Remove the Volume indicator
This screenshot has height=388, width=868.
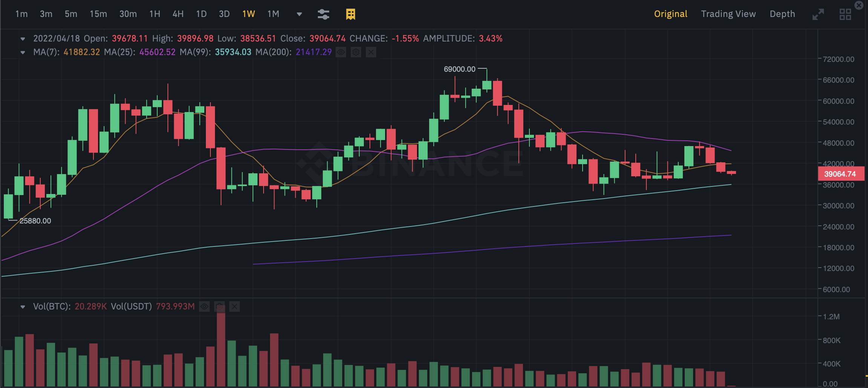click(x=235, y=306)
